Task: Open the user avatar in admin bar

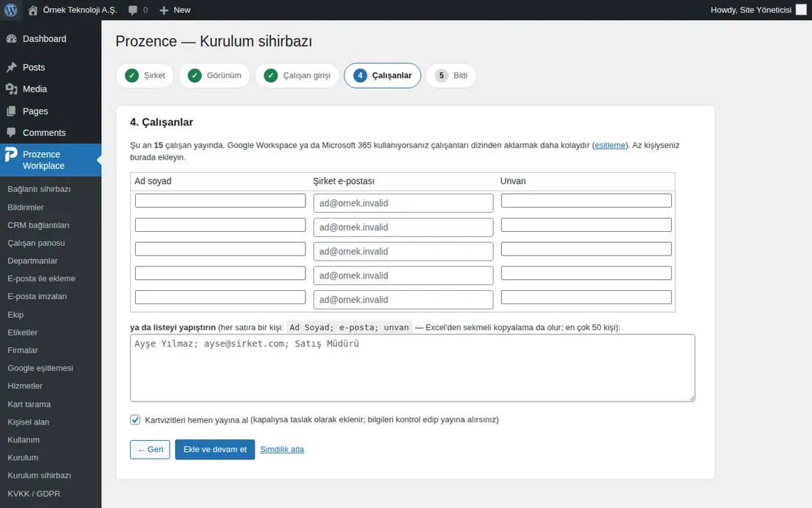Action: pos(801,10)
